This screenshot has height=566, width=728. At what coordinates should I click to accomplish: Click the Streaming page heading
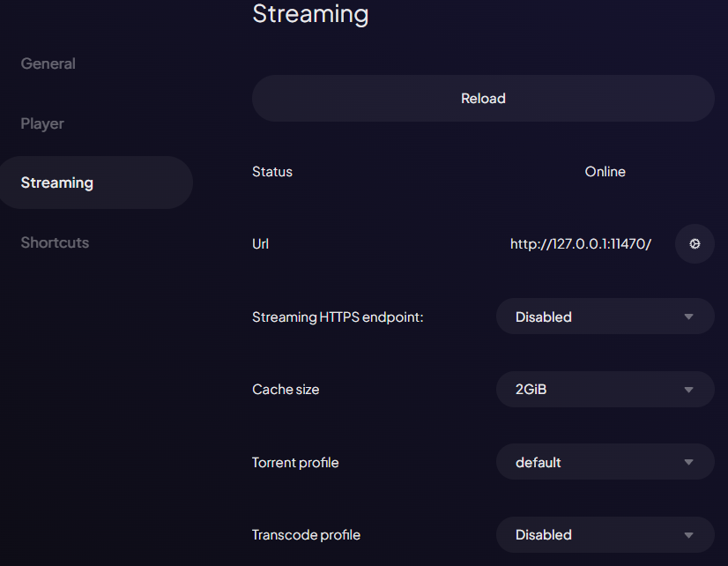click(310, 14)
